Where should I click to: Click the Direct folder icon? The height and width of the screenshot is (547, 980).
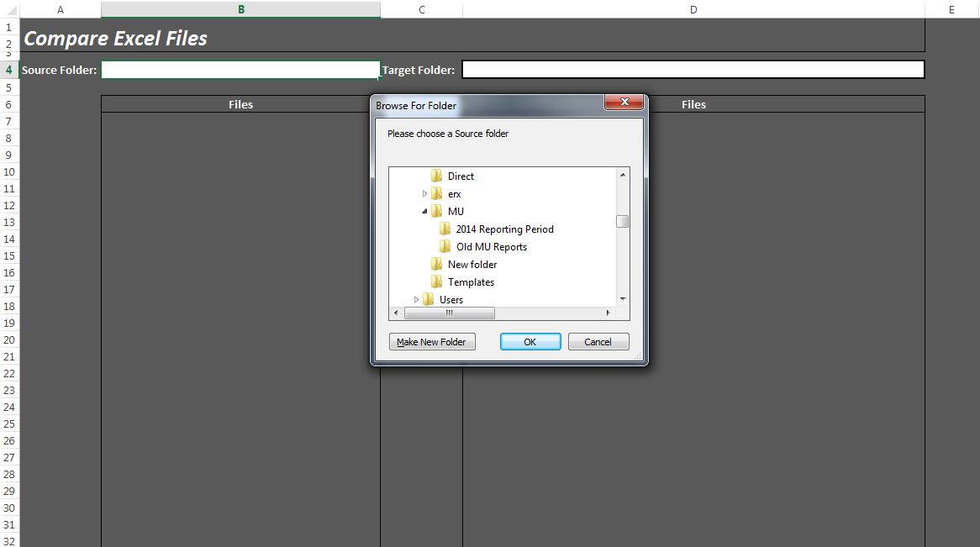click(x=436, y=176)
